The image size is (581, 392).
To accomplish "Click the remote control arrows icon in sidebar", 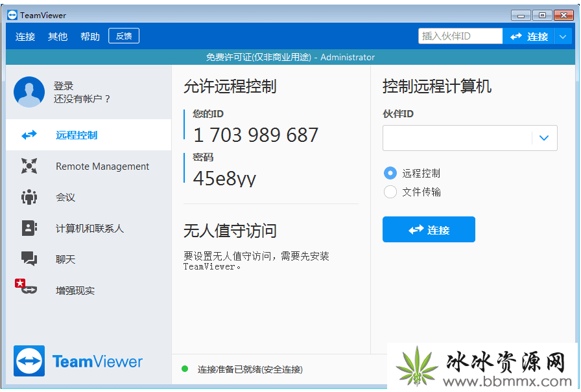I will 29,135.
